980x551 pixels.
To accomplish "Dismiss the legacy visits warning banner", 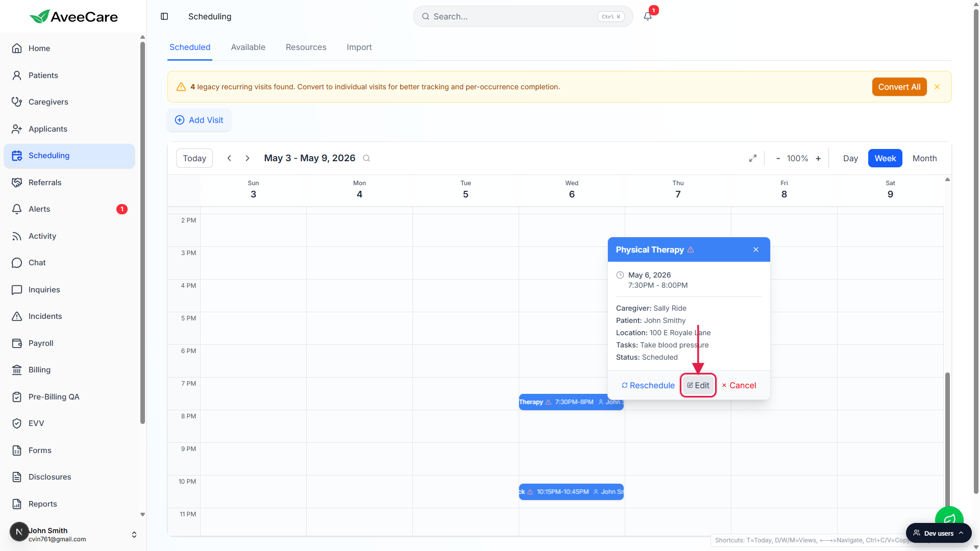I will [937, 87].
